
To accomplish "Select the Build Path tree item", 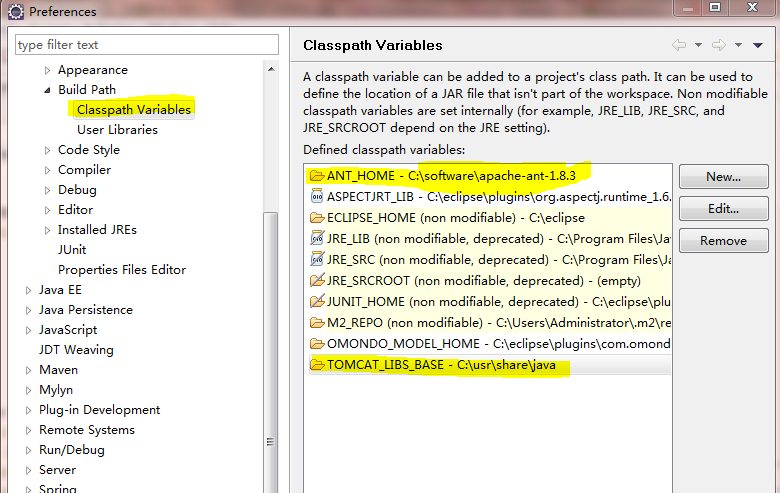I will click(87, 90).
